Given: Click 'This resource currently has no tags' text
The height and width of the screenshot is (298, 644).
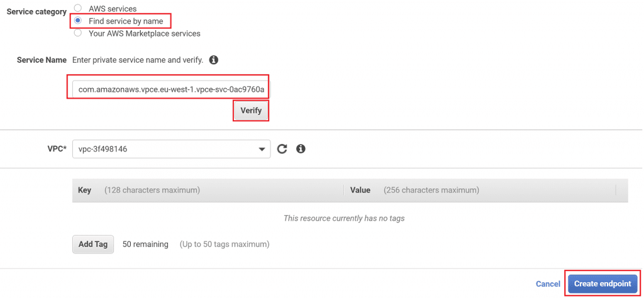Looking at the screenshot, I should [x=343, y=218].
